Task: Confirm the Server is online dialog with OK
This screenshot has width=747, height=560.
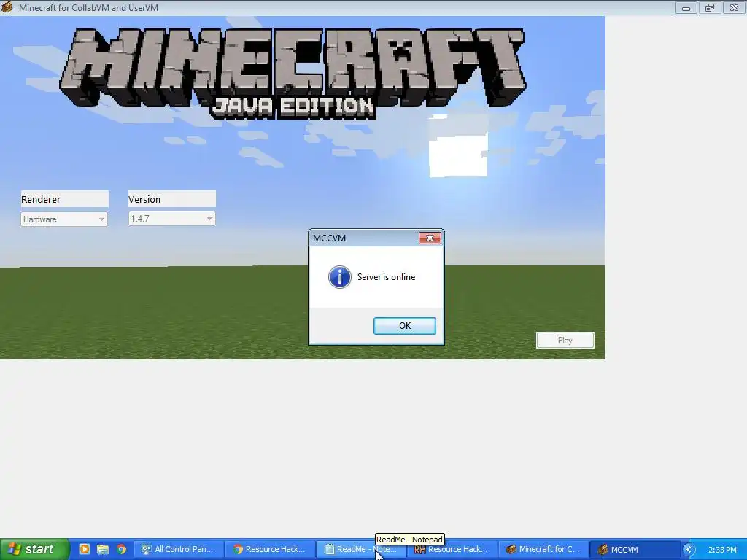Action: tap(404, 326)
